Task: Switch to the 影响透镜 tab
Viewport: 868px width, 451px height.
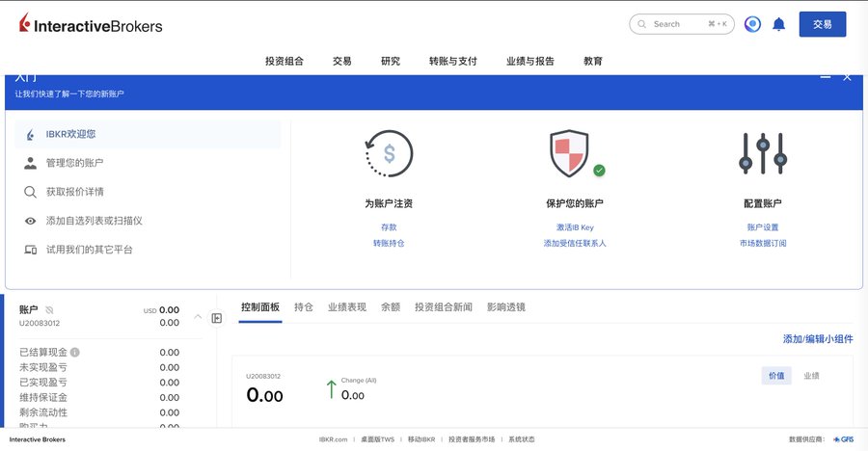Action: (506, 307)
